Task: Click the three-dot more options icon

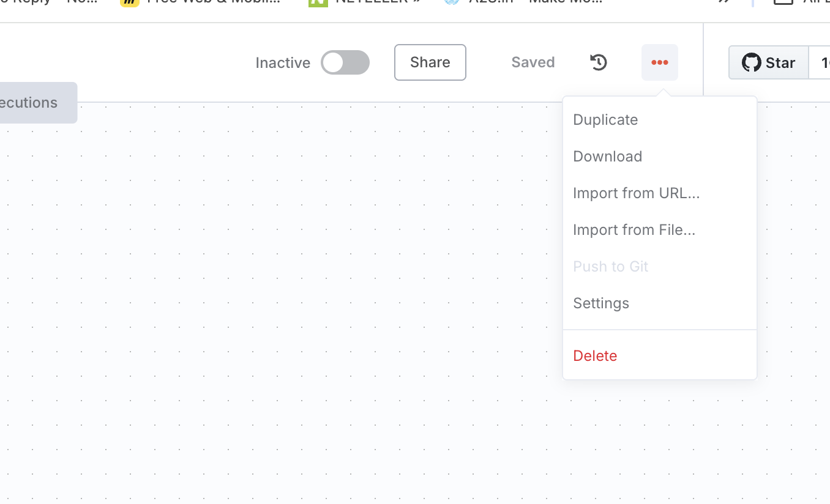Action: click(660, 62)
